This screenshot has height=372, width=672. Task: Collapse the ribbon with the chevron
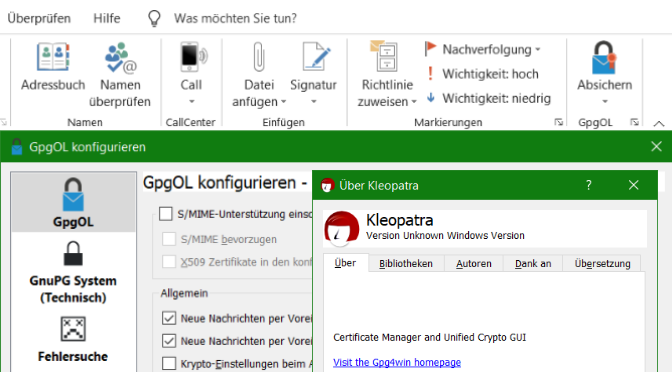tap(659, 124)
